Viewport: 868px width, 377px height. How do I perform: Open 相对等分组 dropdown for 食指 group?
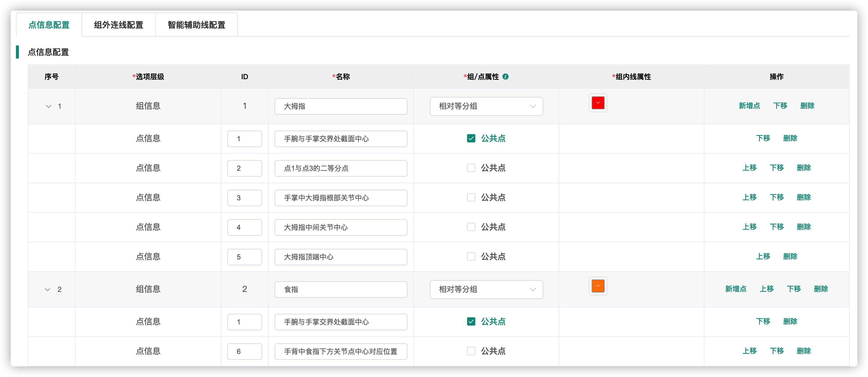[x=486, y=289]
